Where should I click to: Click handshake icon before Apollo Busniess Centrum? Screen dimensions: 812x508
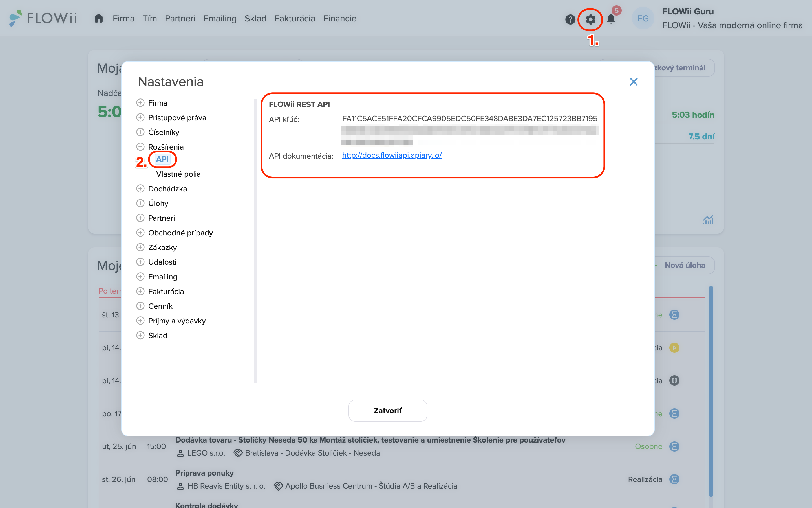coord(278,486)
